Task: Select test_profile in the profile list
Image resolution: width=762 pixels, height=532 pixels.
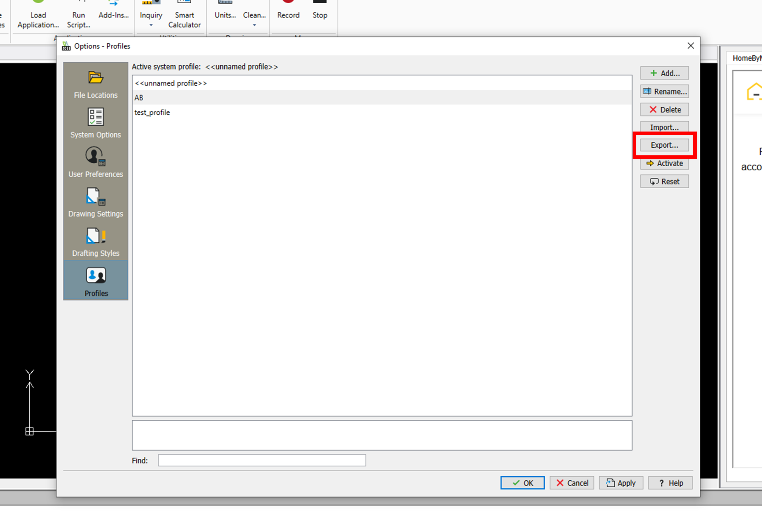Action: tap(152, 112)
